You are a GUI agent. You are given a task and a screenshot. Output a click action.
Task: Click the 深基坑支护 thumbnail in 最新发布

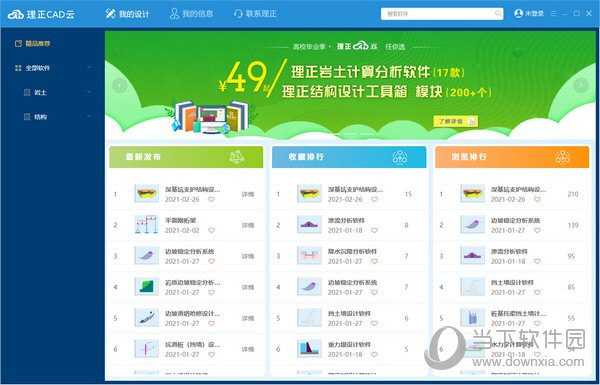coord(147,194)
